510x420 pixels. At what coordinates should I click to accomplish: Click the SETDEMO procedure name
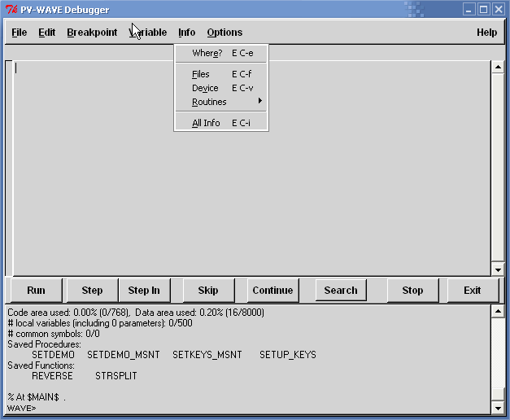[x=54, y=355]
